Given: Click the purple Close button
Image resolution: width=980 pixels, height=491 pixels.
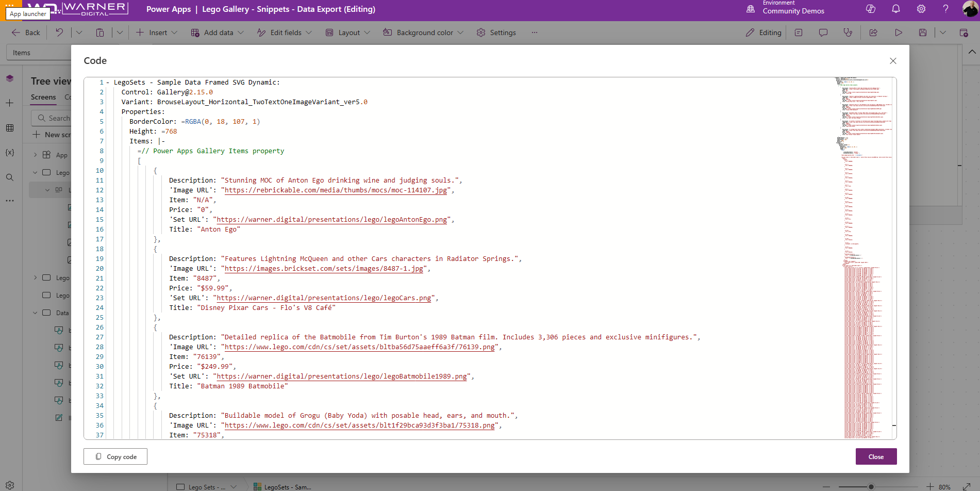Looking at the screenshot, I should coord(876,456).
